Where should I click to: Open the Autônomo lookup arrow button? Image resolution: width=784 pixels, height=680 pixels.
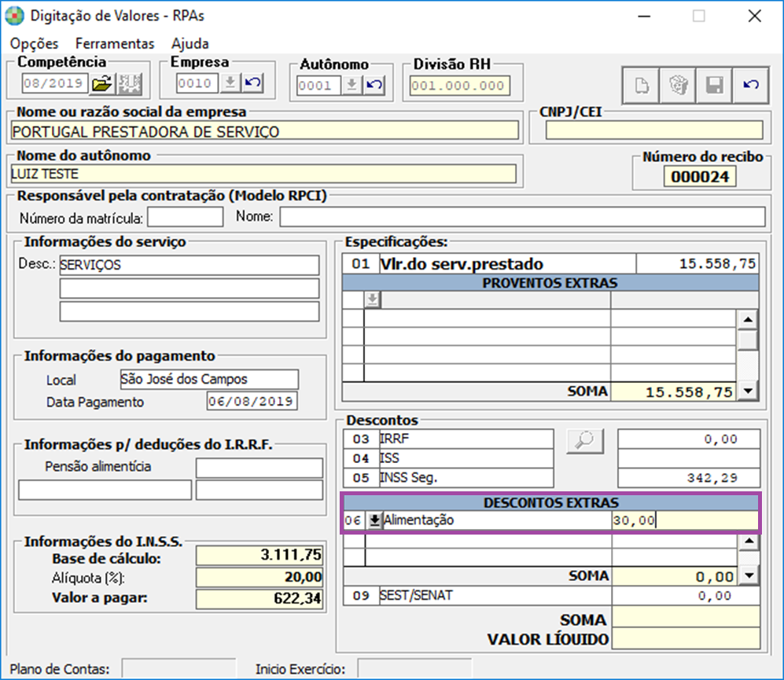click(x=352, y=86)
